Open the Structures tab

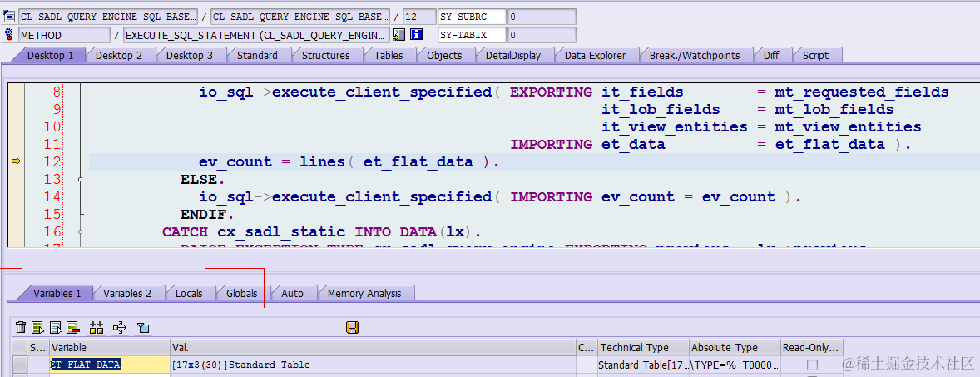[x=325, y=55]
